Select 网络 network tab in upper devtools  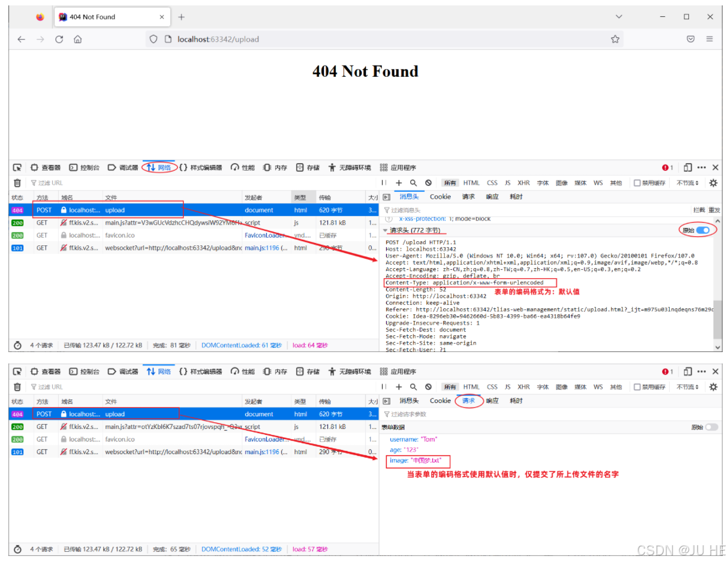[160, 168]
